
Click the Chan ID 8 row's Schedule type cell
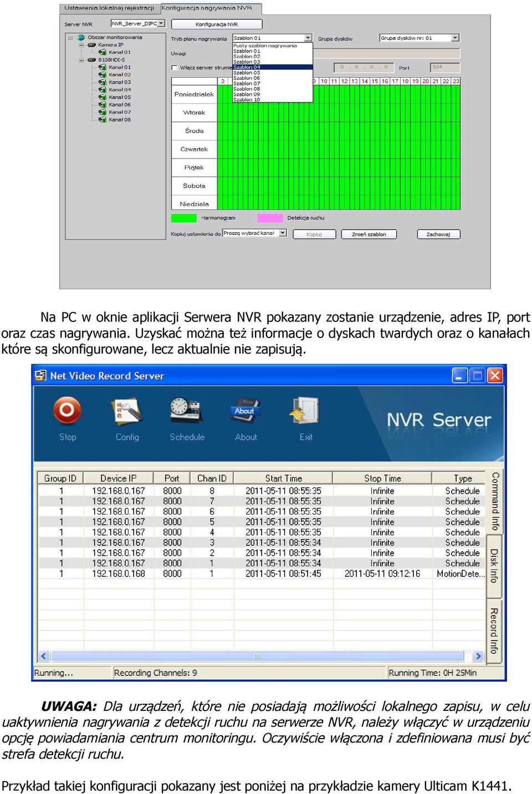462,490
